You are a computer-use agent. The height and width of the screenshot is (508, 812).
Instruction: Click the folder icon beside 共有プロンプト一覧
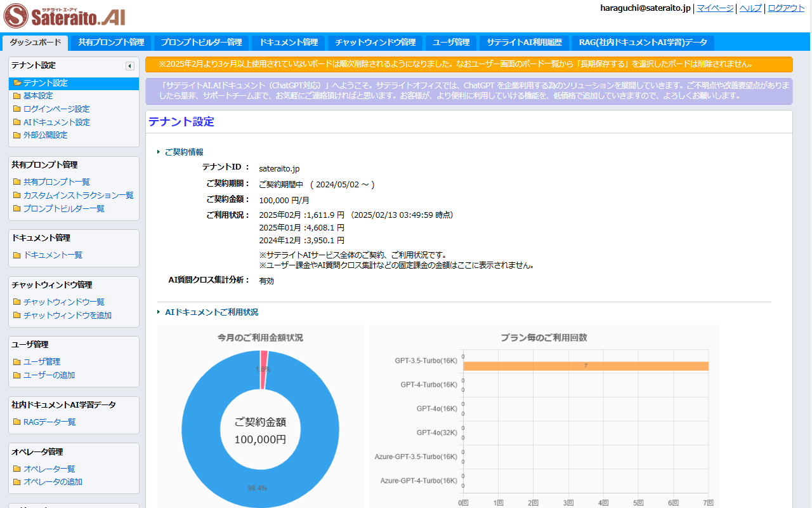click(16, 182)
